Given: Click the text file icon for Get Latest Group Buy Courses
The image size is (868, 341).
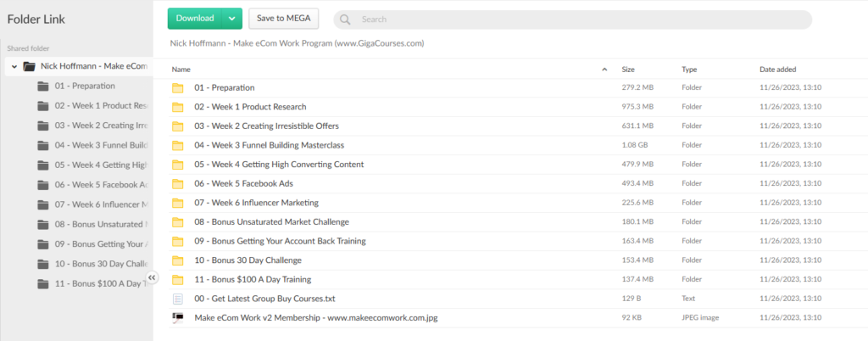Looking at the screenshot, I should tap(178, 299).
